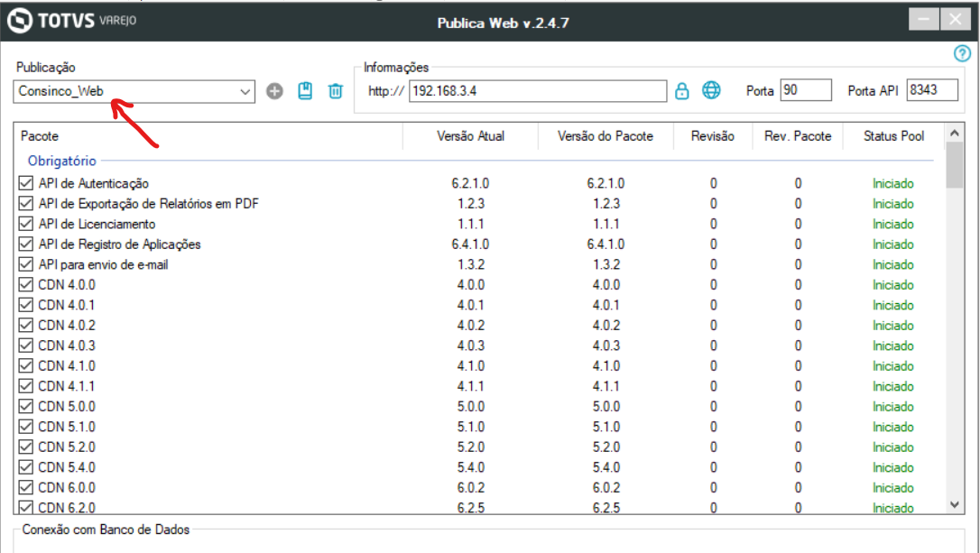Click the Versão Atual column header

pyautogui.click(x=471, y=136)
